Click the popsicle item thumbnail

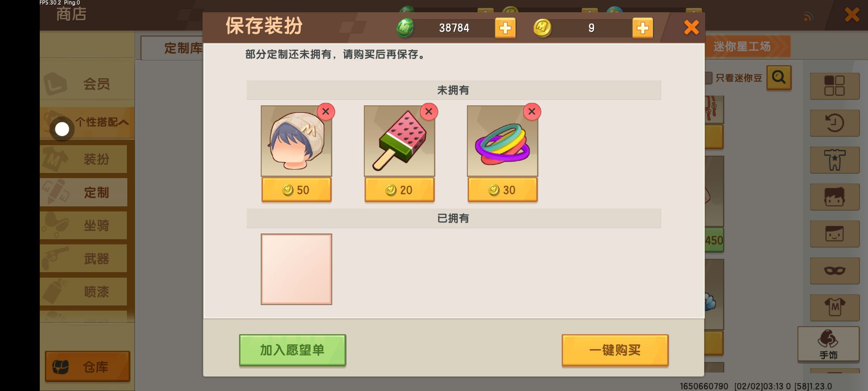pos(399,141)
